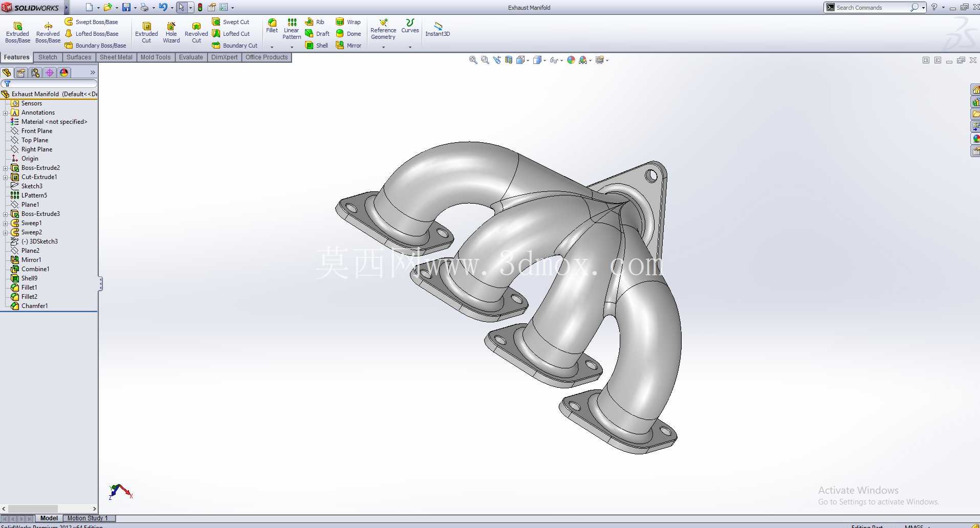
Task: Click the Undo icon
Action: (163, 7)
